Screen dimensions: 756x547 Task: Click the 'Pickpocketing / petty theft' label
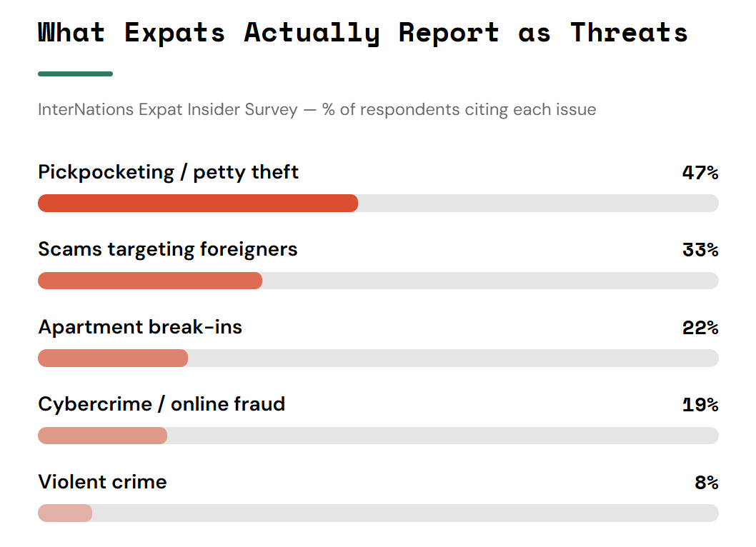(x=168, y=173)
